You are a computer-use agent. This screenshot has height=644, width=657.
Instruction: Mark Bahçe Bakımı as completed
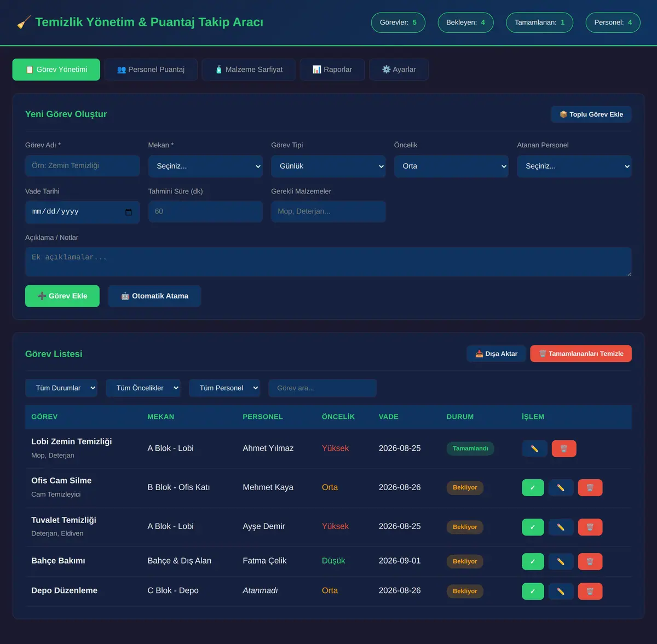(x=533, y=561)
